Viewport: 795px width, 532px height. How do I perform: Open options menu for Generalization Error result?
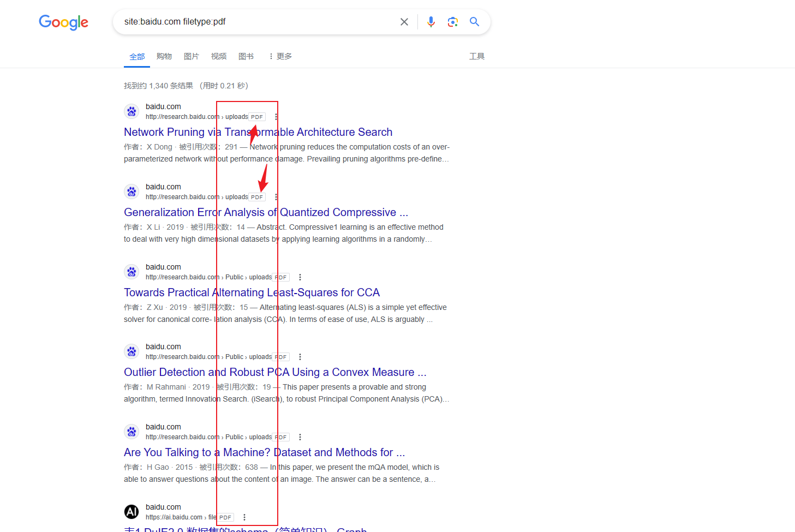276,197
